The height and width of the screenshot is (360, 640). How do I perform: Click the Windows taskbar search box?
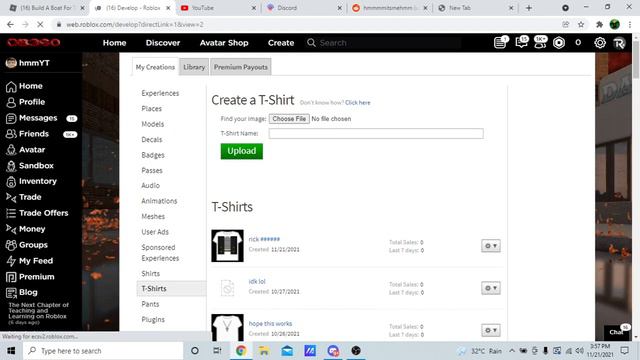[x=103, y=351]
